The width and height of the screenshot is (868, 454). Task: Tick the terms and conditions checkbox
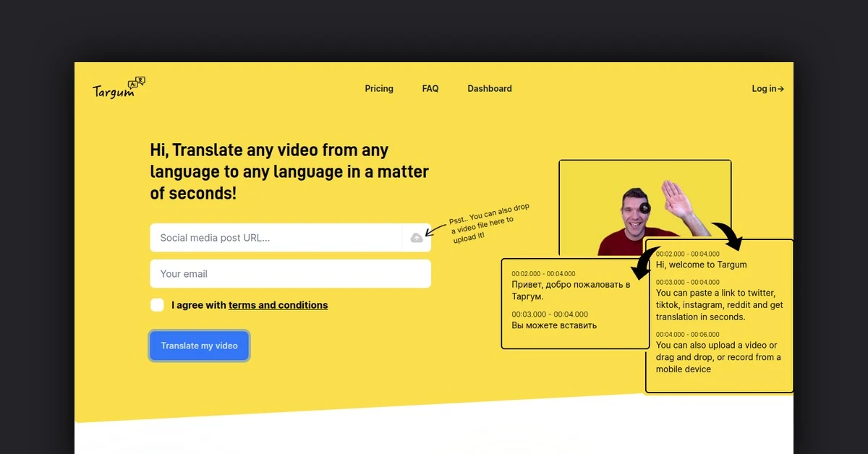(157, 305)
